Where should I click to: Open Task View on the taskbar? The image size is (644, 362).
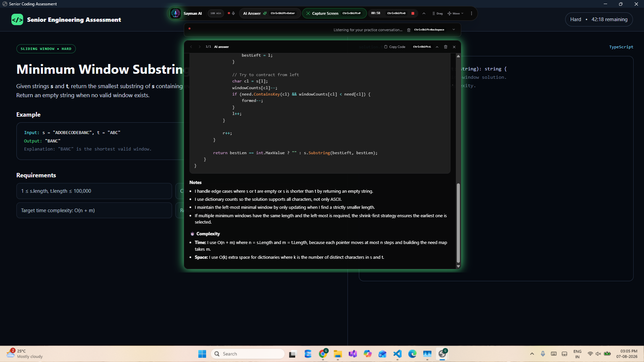coord(293,354)
